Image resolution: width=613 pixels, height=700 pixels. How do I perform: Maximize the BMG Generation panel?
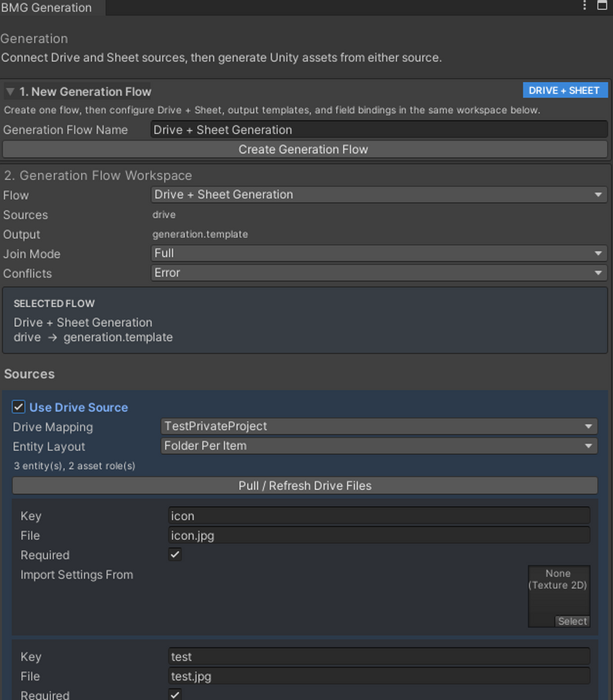602,5
